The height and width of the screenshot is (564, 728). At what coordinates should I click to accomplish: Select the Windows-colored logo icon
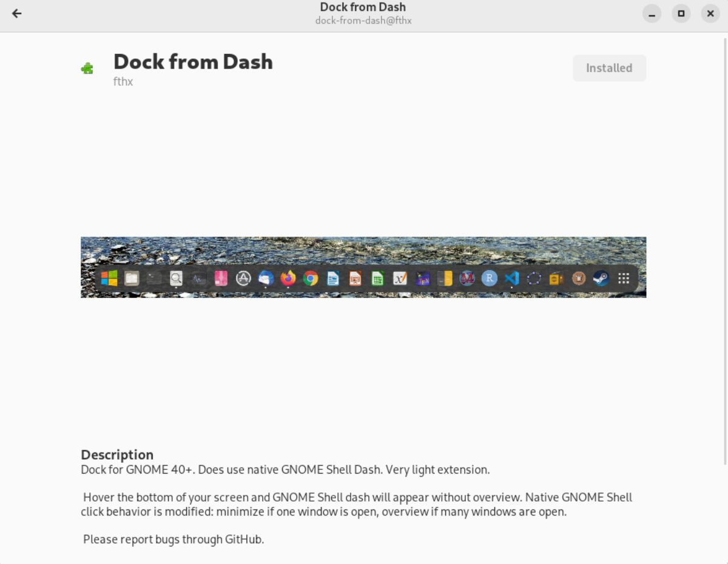(109, 279)
